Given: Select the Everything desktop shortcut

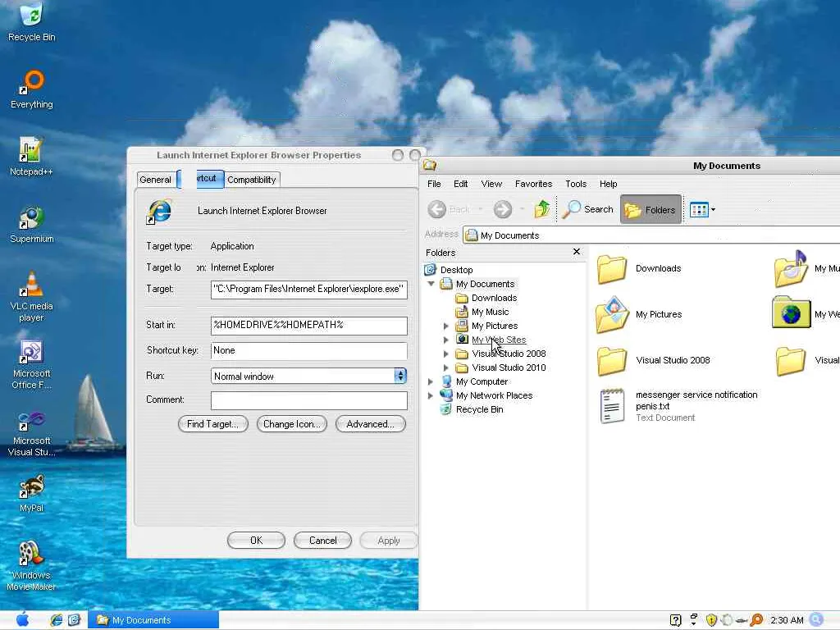Looking at the screenshot, I should [x=32, y=89].
